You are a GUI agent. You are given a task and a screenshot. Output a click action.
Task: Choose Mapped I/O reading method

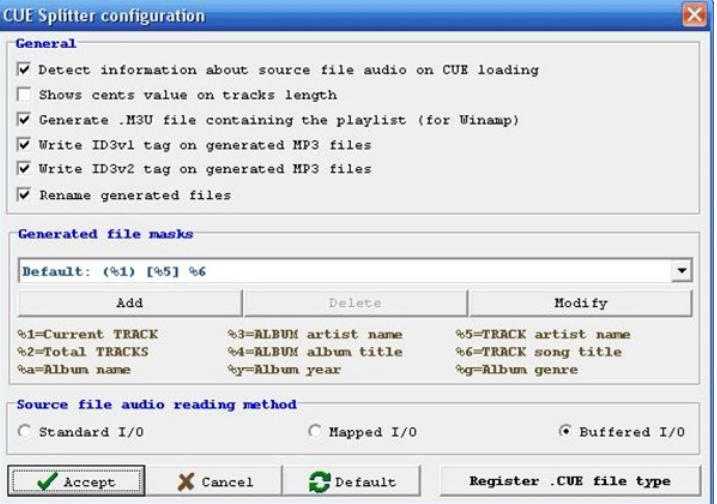(315, 432)
